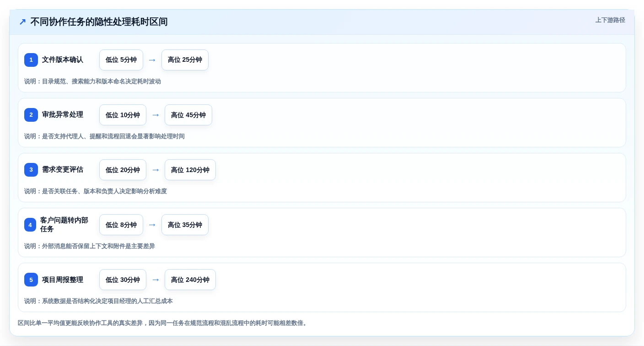Click the note about 是否关联任务、版本和负责人
644x346 pixels.
[x=96, y=191]
